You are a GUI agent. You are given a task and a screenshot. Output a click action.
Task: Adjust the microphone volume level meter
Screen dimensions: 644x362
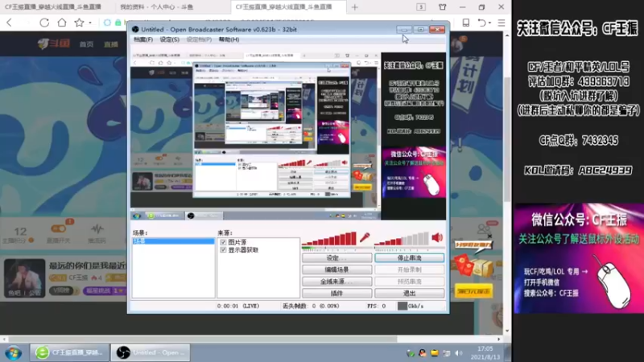329,239
